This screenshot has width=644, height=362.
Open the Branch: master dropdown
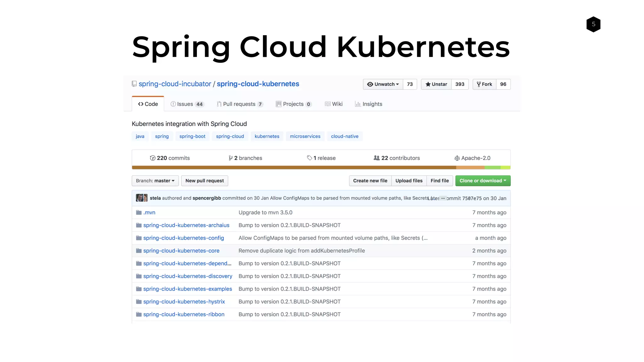point(155,181)
